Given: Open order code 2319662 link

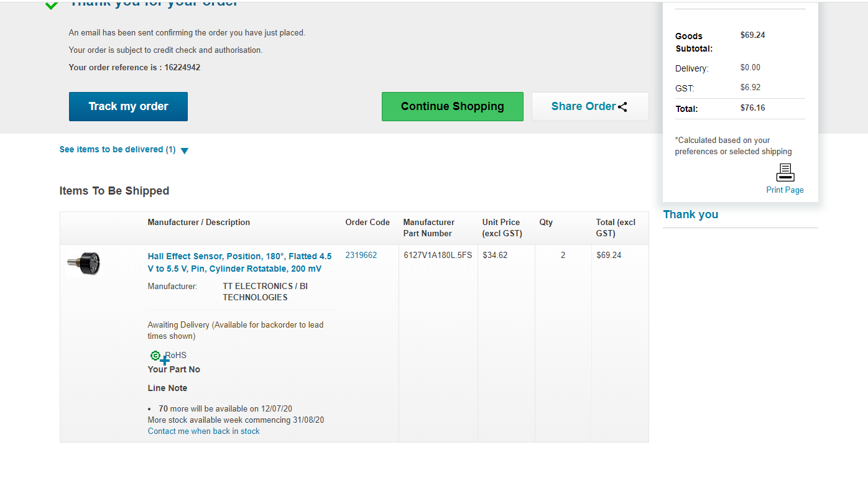Looking at the screenshot, I should (361, 256).
